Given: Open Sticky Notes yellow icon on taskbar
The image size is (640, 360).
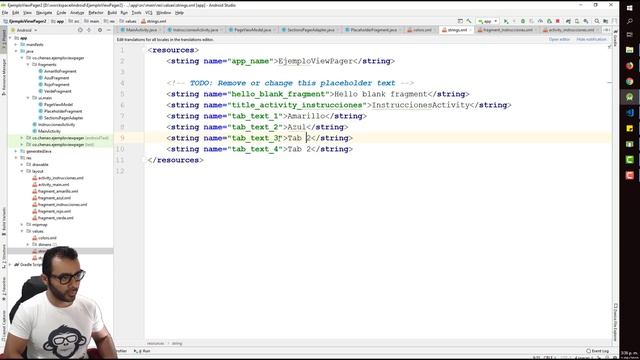Looking at the screenshot, I should tap(629, 128).
